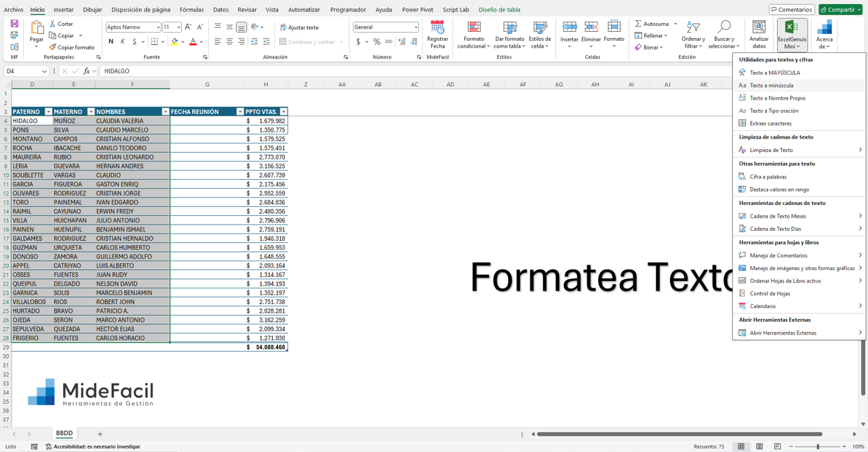Click the Eliminar cells icon

point(591,26)
